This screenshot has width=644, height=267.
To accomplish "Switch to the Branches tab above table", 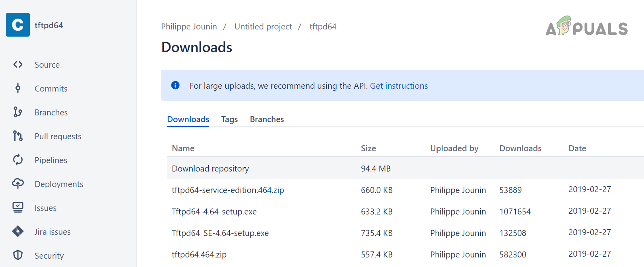I will point(267,119).
